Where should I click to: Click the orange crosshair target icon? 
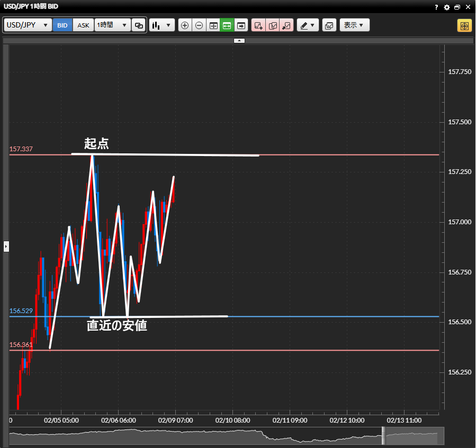[464, 25]
